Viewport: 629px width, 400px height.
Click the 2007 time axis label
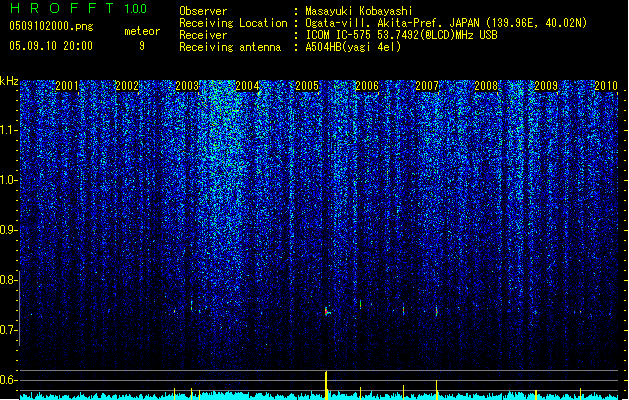pyautogui.click(x=427, y=85)
